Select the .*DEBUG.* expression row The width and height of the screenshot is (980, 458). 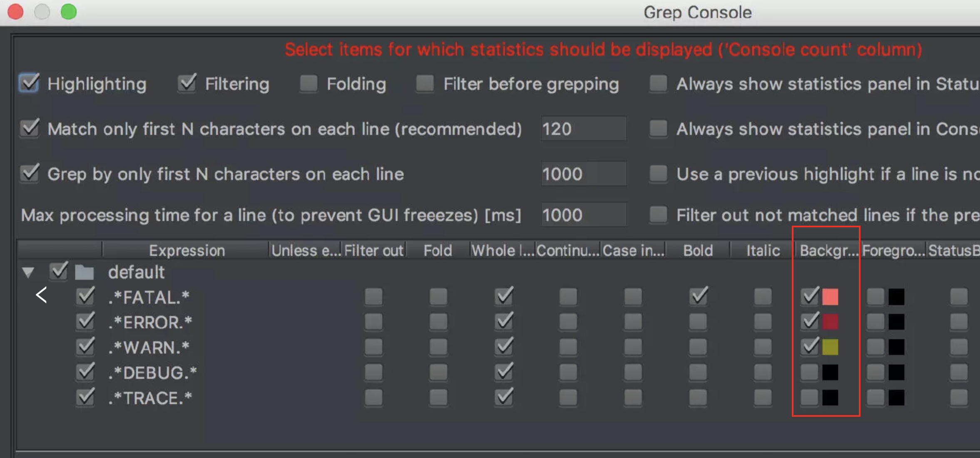pyautogui.click(x=152, y=373)
